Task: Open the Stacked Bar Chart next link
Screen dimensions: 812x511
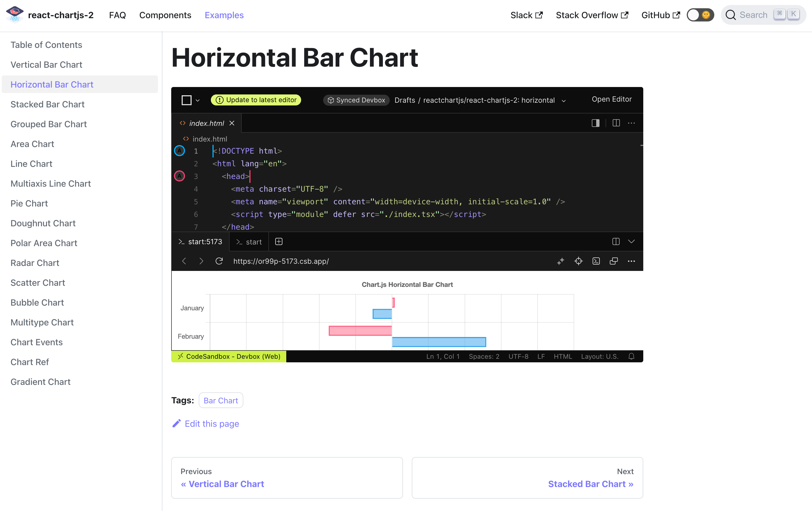Action: click(x=590, y=484)
